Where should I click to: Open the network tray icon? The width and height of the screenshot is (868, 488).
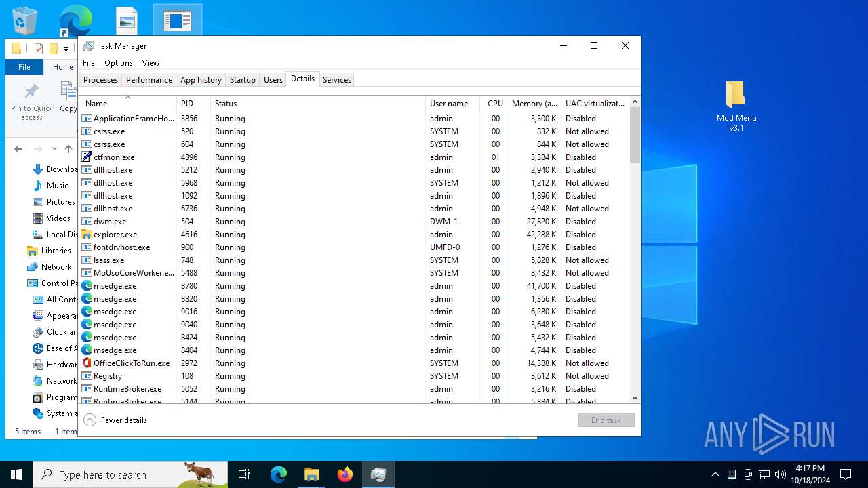[x=764, y=474]
